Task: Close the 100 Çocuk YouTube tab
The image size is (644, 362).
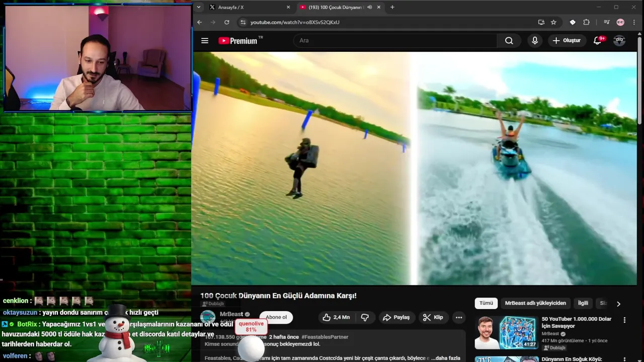Action: (x=379, y=7)
